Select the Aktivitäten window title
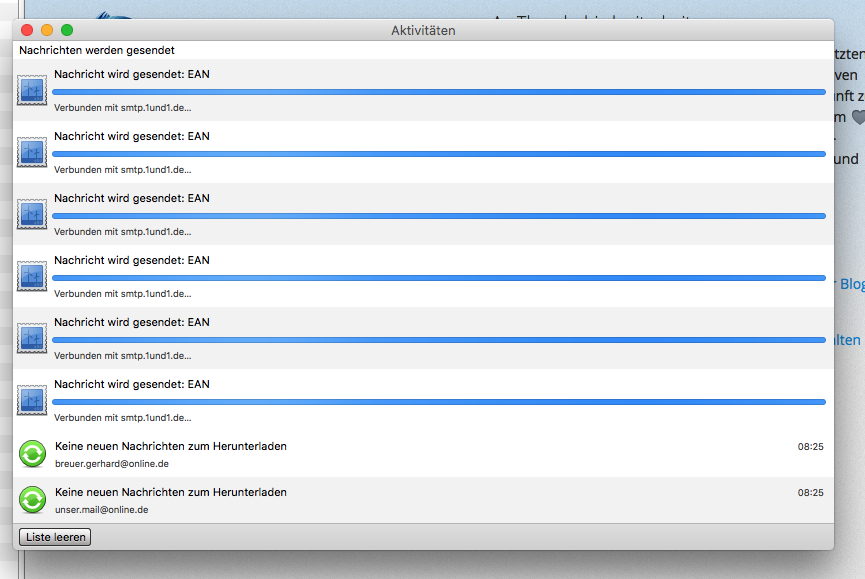 [x=423, y=30]
